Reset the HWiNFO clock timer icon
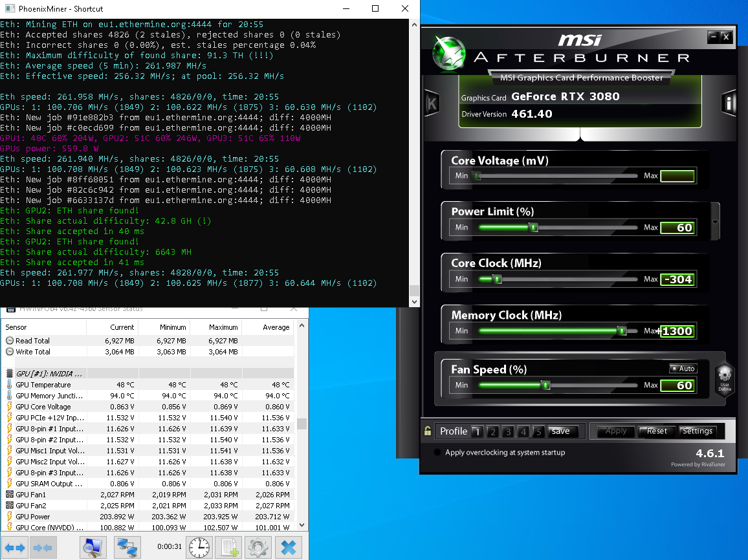The width and height of the screenshot is (748, 560). click(199, 548)
